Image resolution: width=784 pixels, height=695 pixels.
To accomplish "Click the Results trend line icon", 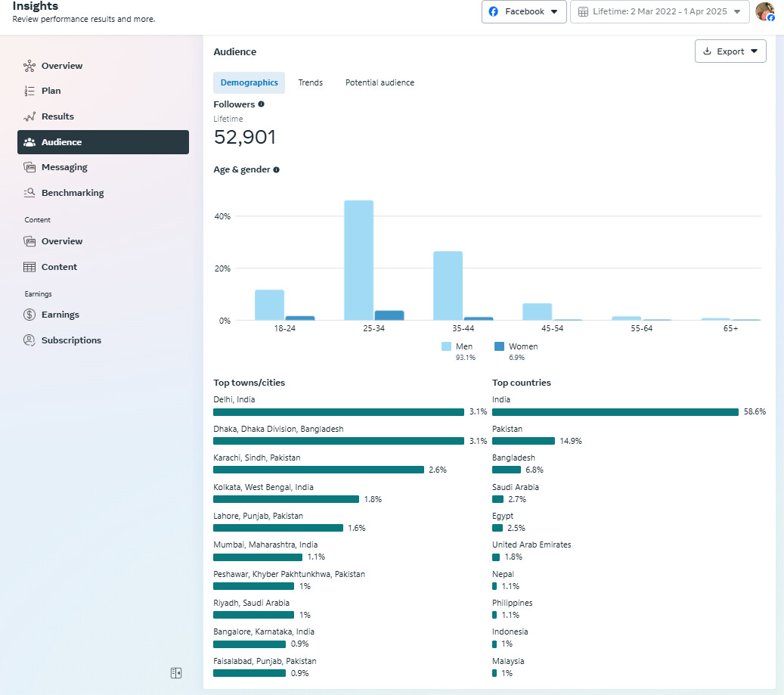I will pos(29,116).
